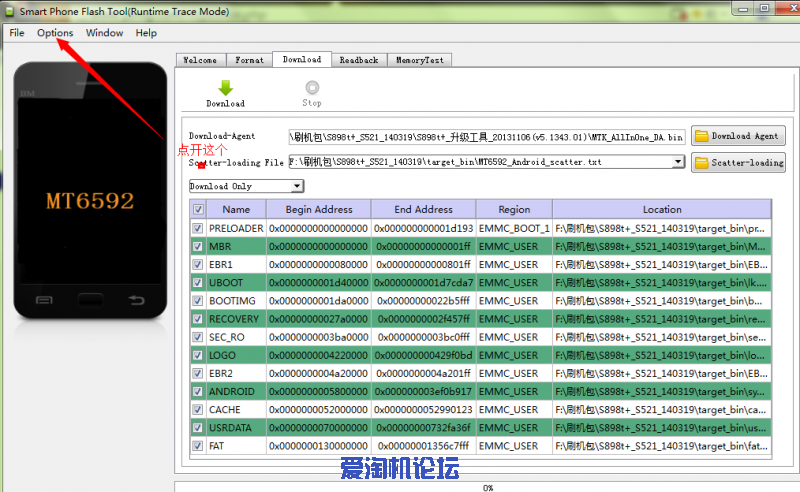The image size is (800, 492).
Task: Click the RECOVERY name cell
Action: click(236, 319)
